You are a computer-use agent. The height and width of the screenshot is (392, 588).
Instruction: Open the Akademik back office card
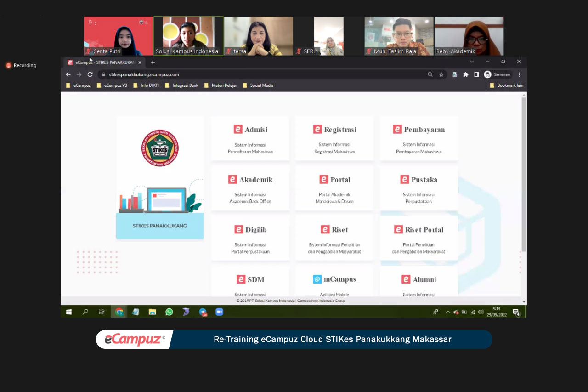point(250,188)
